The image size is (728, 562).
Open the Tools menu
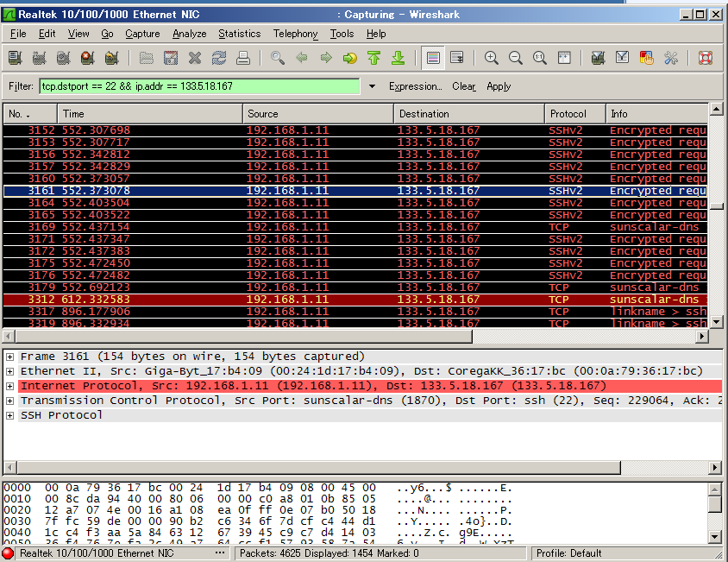coord(342,34)
